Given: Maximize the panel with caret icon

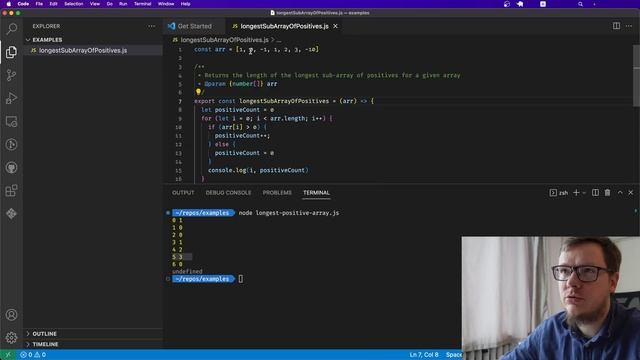Looking at the screenshot, I should [620, 192].
